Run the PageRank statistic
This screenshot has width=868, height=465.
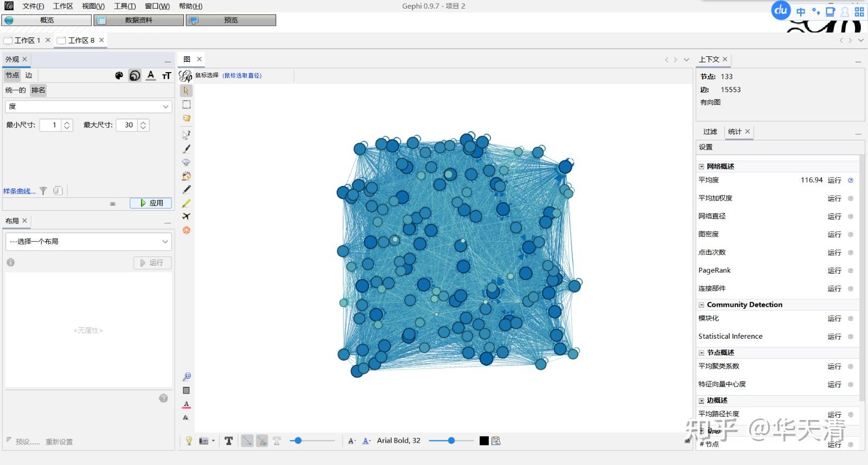(834, 270)
